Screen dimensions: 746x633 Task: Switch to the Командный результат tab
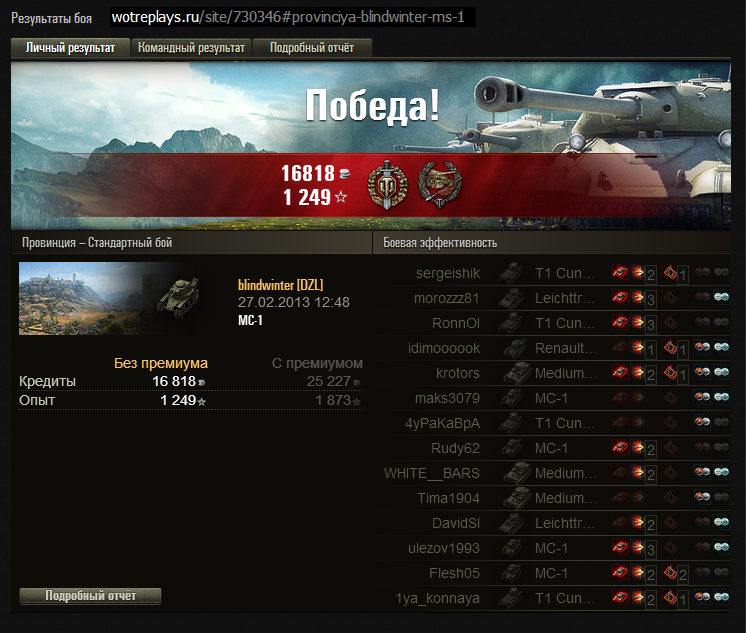pyautogui.click(x=191, y=48)
